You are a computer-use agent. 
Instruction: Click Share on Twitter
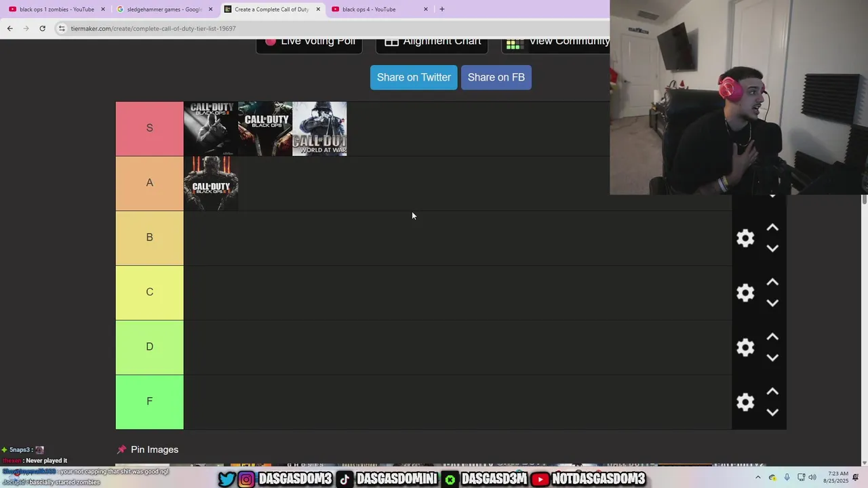pos(414,77)
